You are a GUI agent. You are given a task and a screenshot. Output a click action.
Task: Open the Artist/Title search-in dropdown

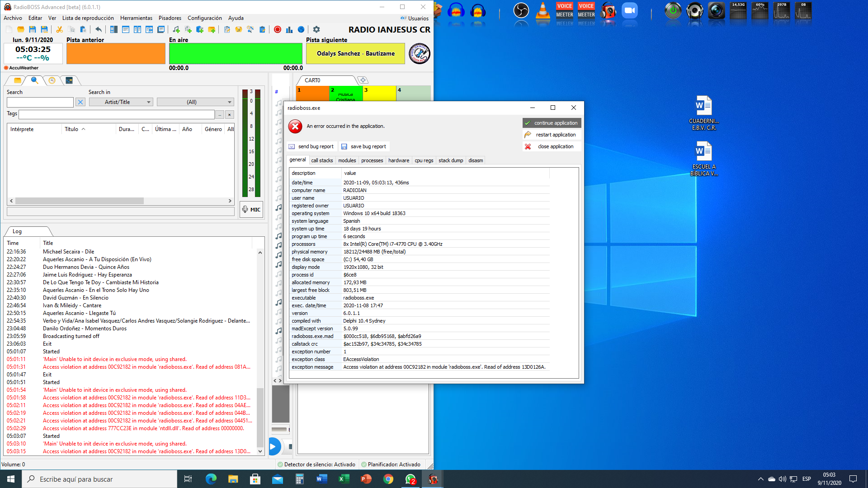click(x=121, y=102)
